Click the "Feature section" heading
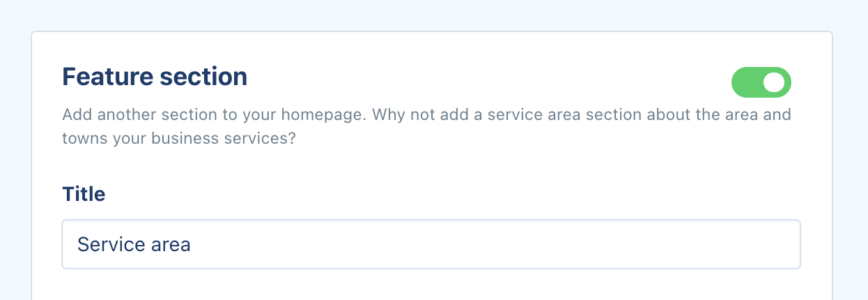This screenshot has width=868, height=300. 155,76
